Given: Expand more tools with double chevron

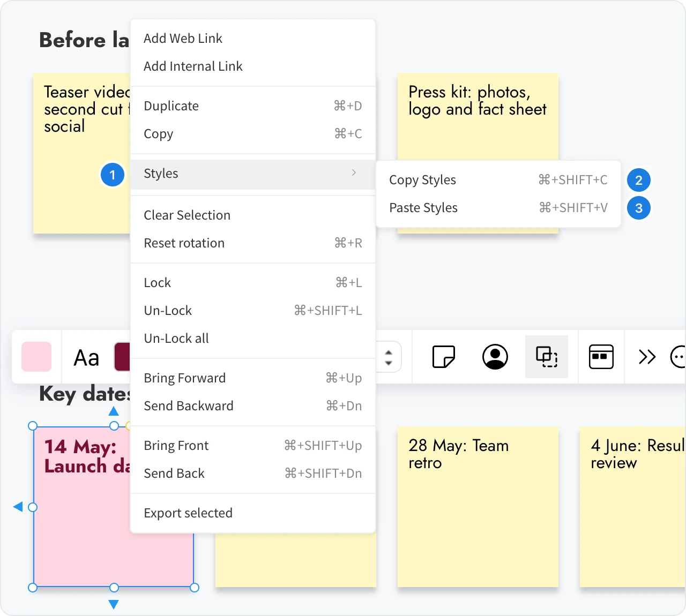Looking at the screenshot, I should [647, 357].
